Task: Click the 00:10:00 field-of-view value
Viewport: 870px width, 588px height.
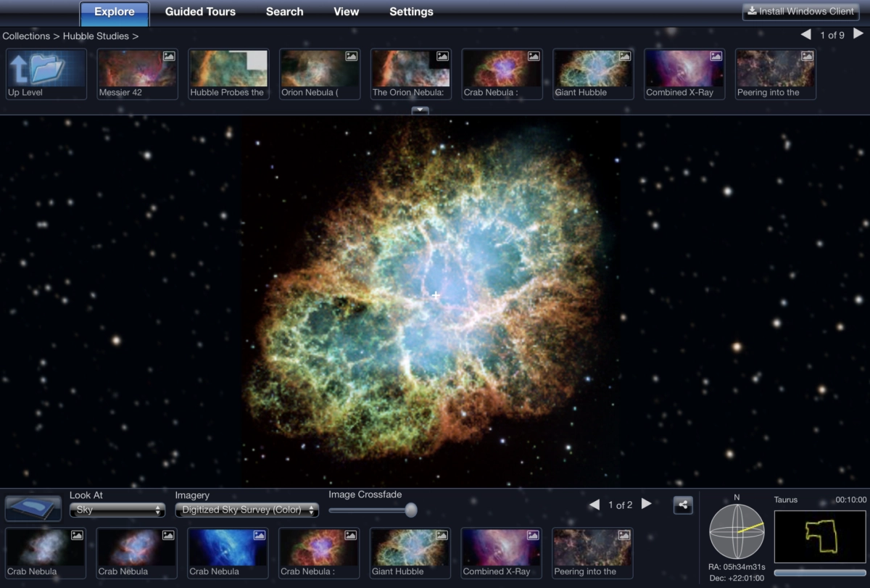Action: pyautogui.click(x=851, y=500)
